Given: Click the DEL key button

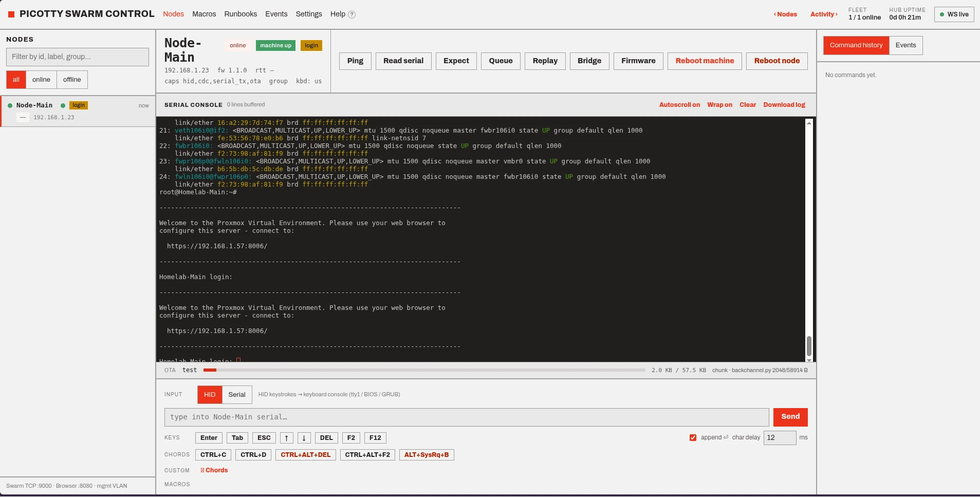Looking at the screenshot, I should pos(326,438).
